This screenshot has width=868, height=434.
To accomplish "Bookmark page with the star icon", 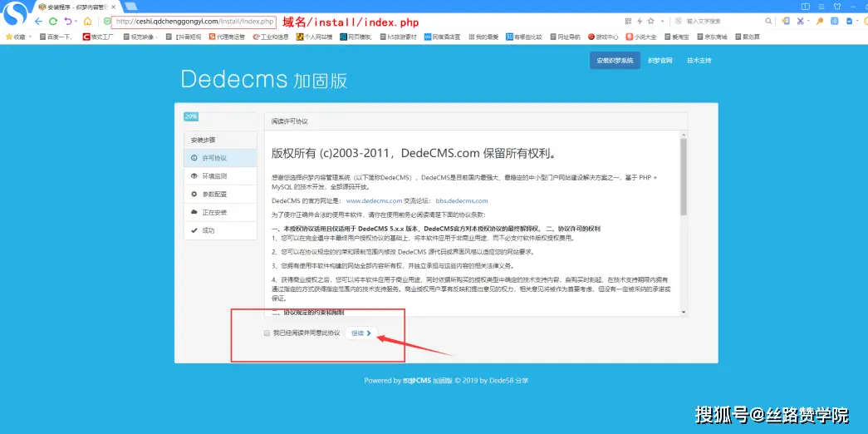I will [x=651, y=21].
